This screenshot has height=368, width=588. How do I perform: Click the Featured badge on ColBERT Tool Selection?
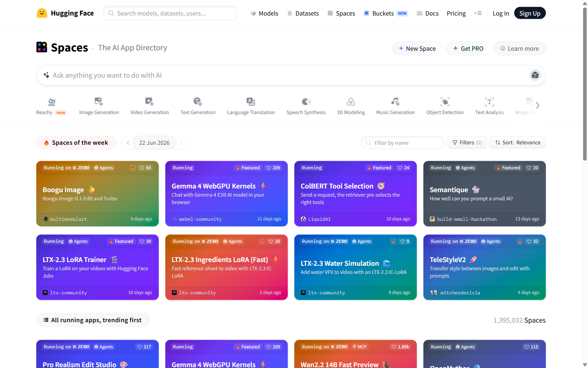pos(379,168)
